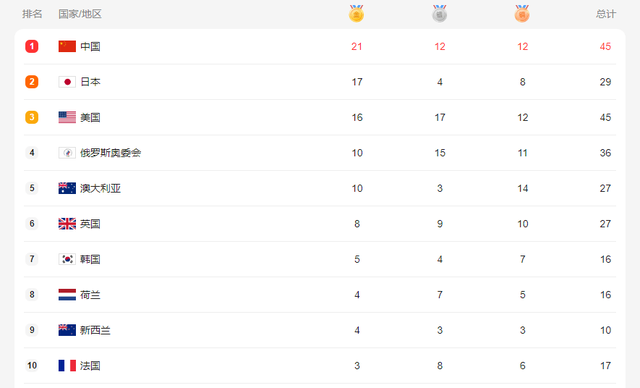Image resolution: width=640 pixels, height=388 pixels.
Task: Click China's gold count 21
Action: pyautogui.click(x=357, y=47)
